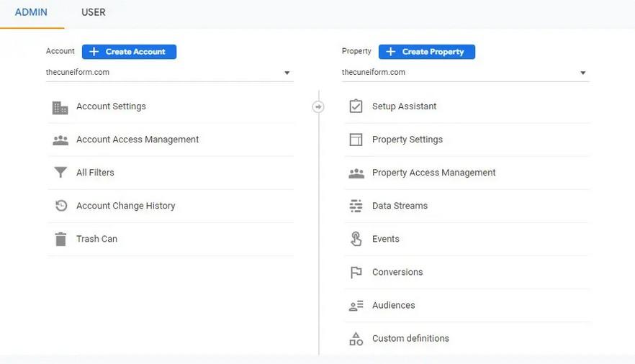Click the All Filters funnel icon
The image size is (635, 364).
60,173
